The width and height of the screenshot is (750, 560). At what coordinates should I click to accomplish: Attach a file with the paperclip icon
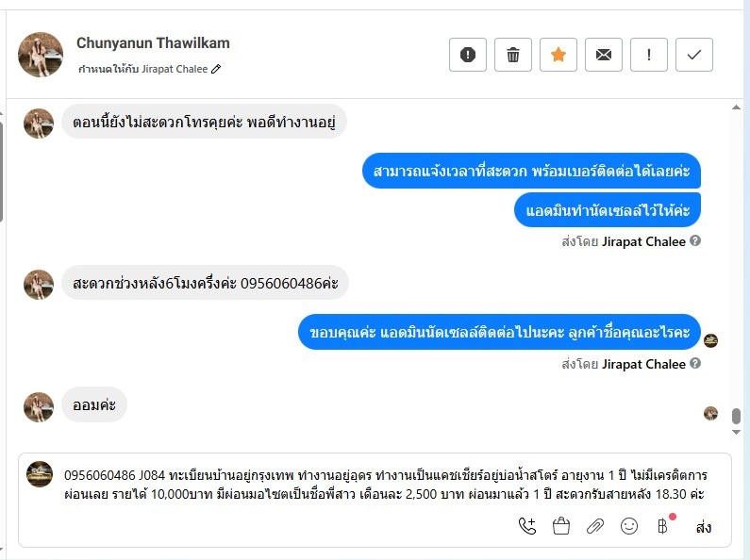594,526
